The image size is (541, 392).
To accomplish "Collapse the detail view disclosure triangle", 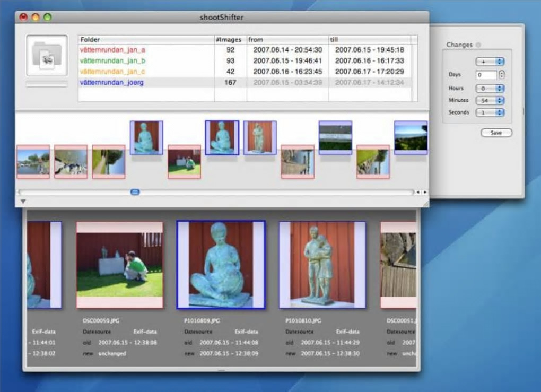I will tap(23, 201).
